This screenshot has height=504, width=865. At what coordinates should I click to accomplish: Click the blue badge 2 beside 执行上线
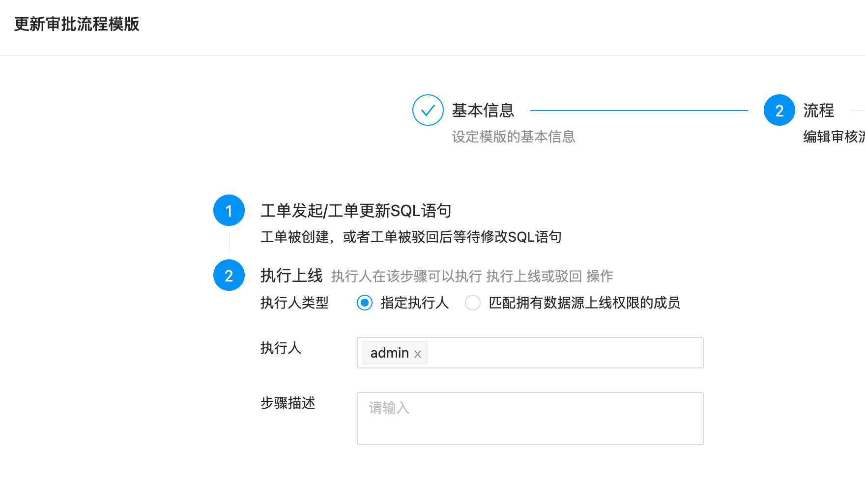pyautogui.click(x=229, y=276)
